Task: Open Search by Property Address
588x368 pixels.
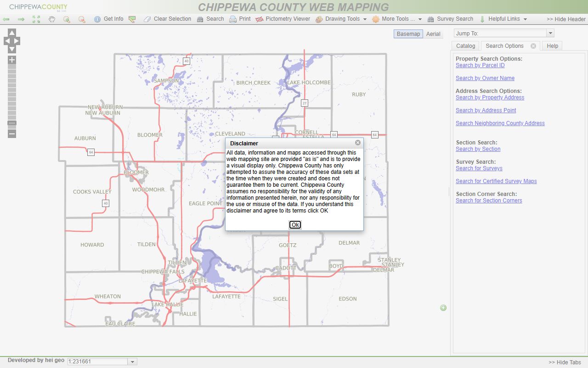Action: 490,98
